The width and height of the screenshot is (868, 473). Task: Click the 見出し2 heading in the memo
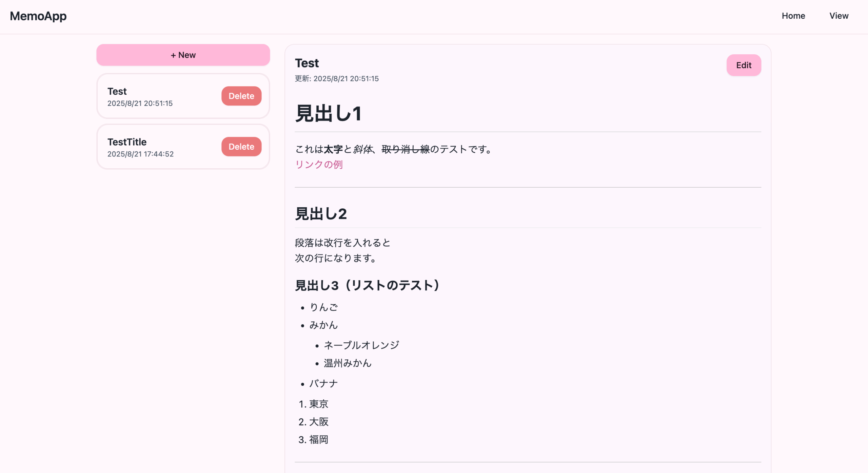pos(321,213)
